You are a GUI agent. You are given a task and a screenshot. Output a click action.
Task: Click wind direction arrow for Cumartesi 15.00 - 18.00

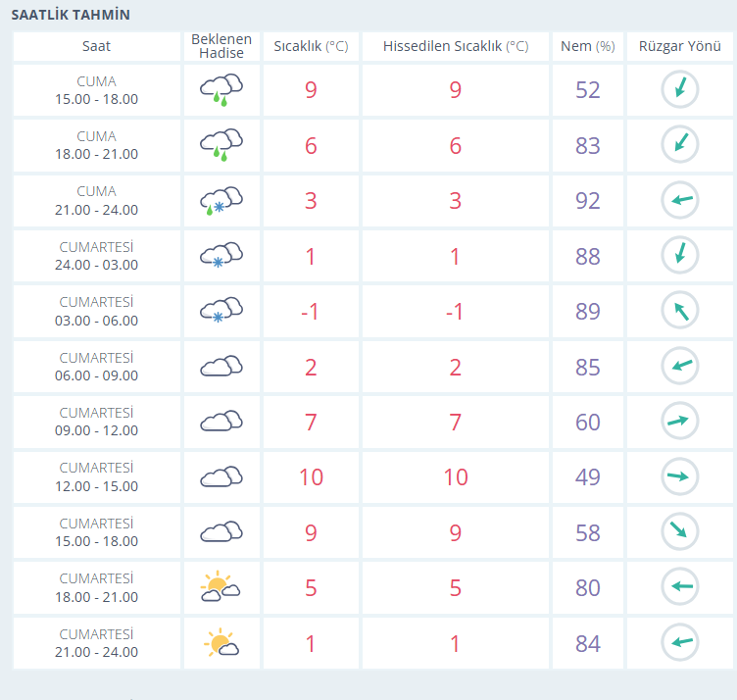pos(680,531)
